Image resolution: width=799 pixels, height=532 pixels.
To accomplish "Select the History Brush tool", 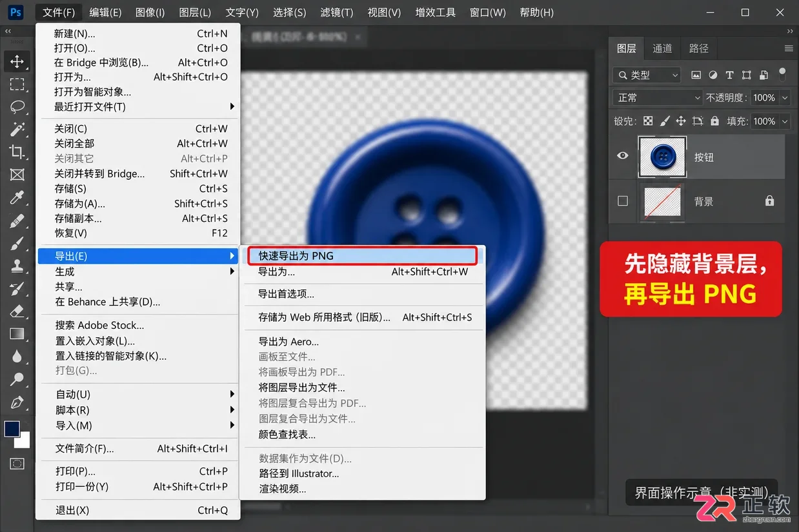I will click(x=17, y=288).
